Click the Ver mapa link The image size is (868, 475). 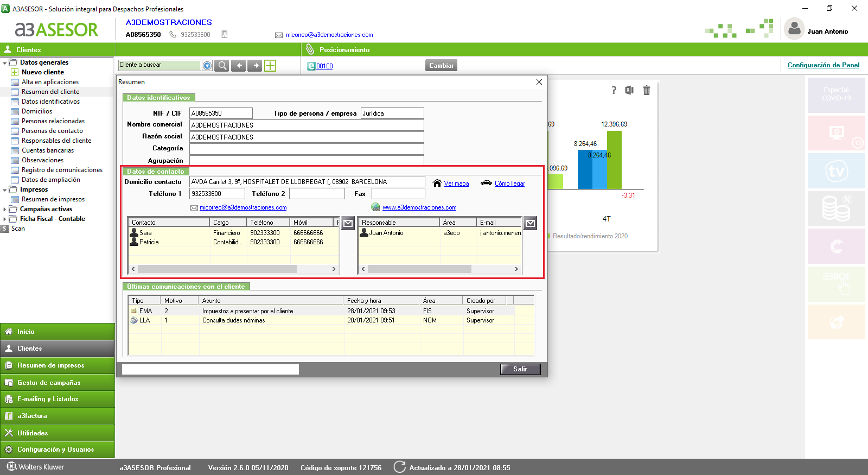(x=456, y=183)
